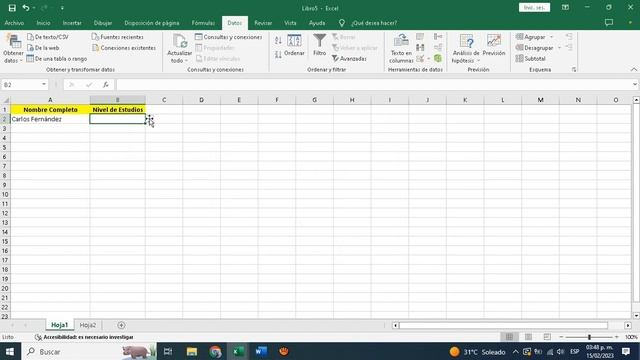Switch to the Revisar tab
The height and width of the screenshot is (360, 640).
[x=263, y=23]
